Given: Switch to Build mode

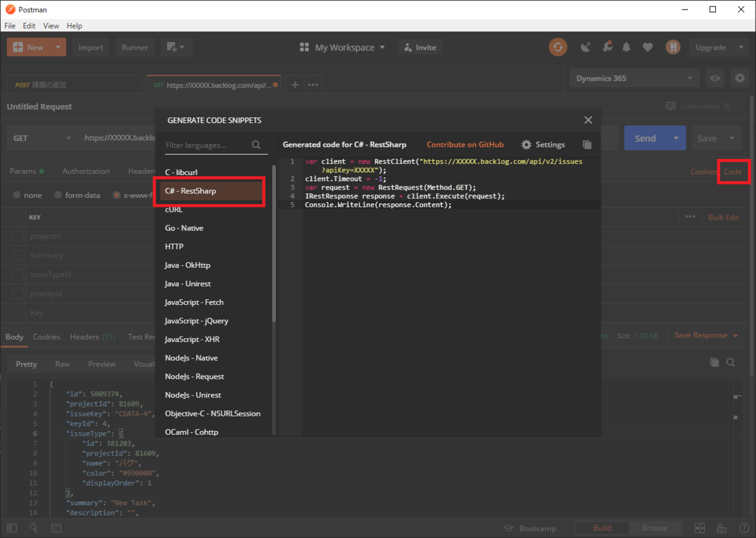Looking at the screenshot, I should pyautogui.click(x=602, y=528).
